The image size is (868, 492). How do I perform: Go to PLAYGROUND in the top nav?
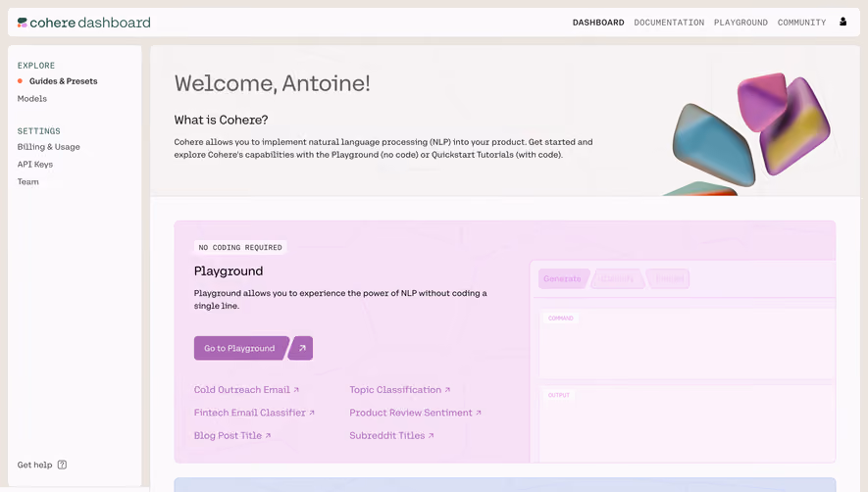click(x=740, y=23)
